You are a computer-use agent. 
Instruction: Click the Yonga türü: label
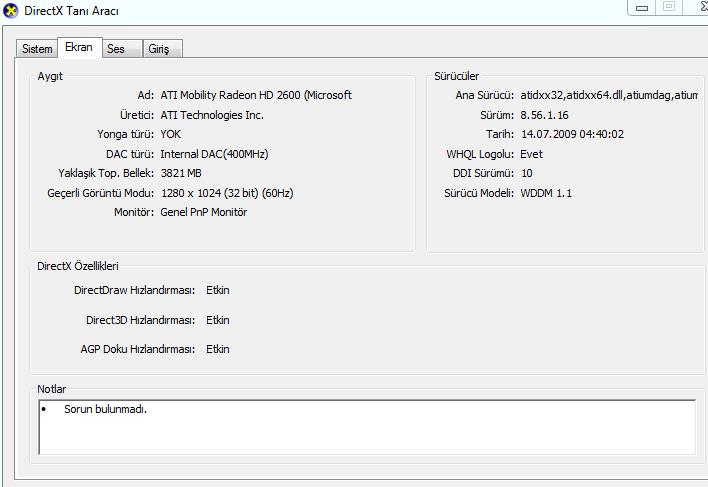(126, 135)
